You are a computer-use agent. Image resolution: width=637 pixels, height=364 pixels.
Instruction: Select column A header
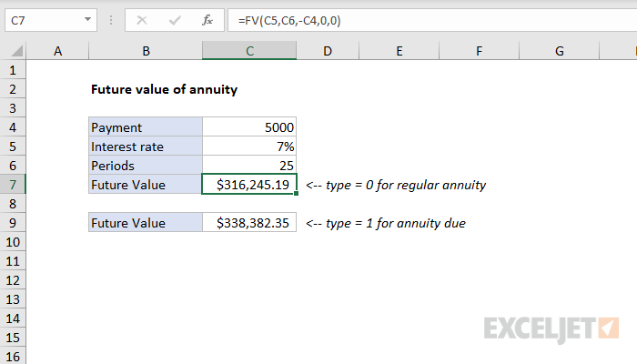[x=57, y=51]
